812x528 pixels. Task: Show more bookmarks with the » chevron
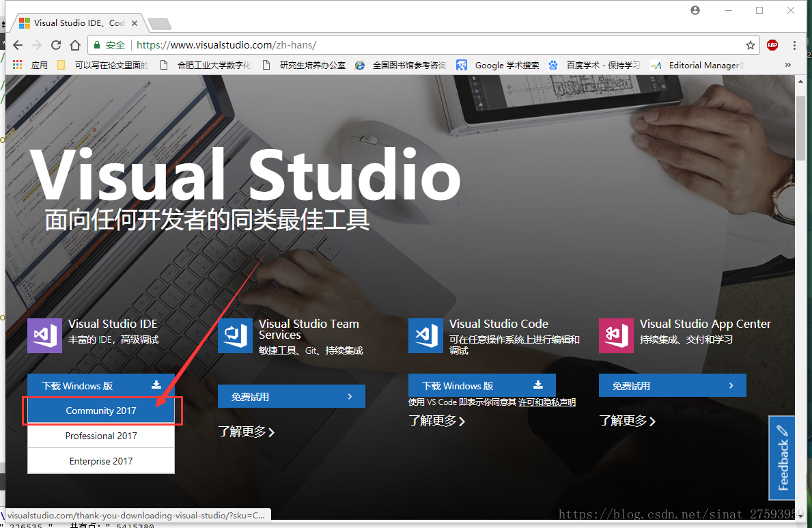click(x=787, y=65)
